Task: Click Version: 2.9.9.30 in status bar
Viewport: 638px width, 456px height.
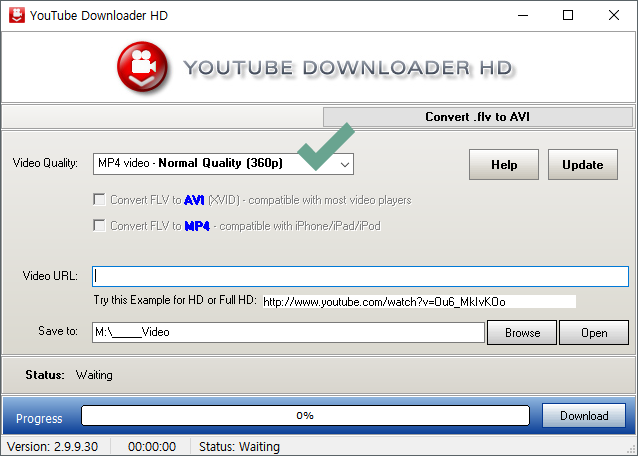Action: click(x=52, y=447)
